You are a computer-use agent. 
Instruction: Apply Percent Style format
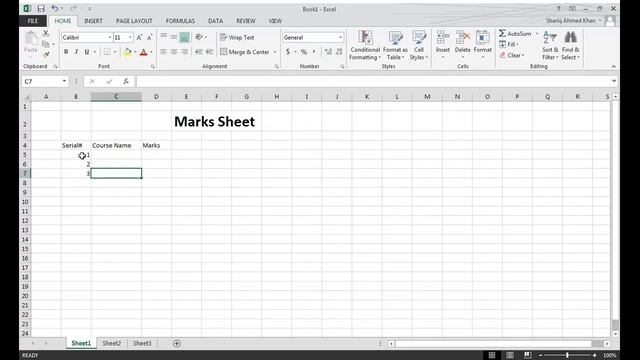coord(304,52)
